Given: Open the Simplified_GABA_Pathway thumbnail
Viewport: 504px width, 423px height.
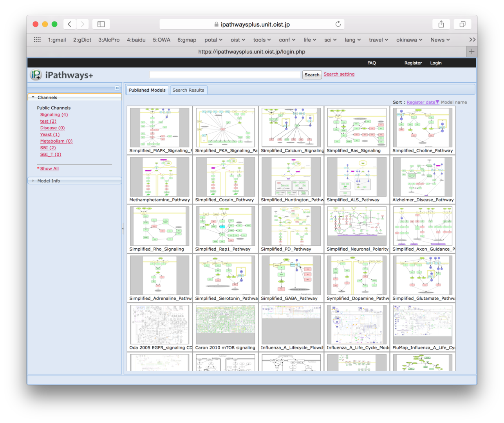Looking at the screenshot, I should tap(291, 275).
